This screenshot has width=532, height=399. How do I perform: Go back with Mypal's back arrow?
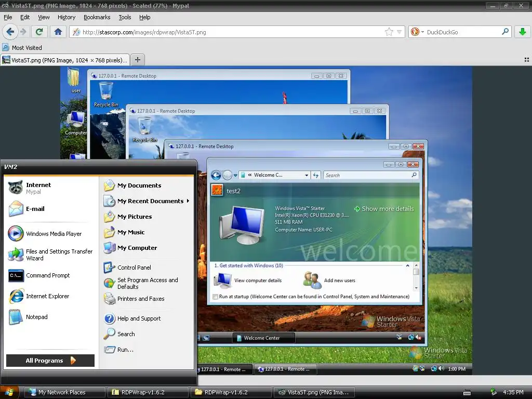tap(10, 32)
